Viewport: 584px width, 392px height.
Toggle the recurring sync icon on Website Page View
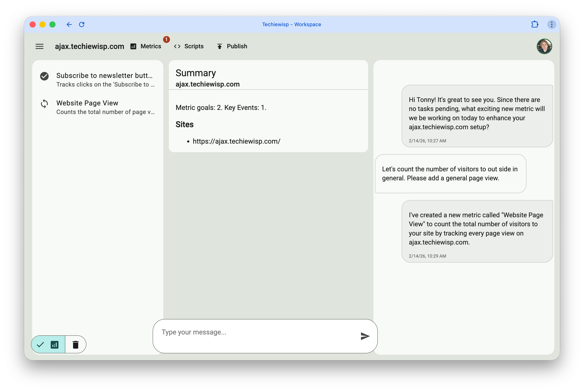pyautogui.click(x=44, y=103)
